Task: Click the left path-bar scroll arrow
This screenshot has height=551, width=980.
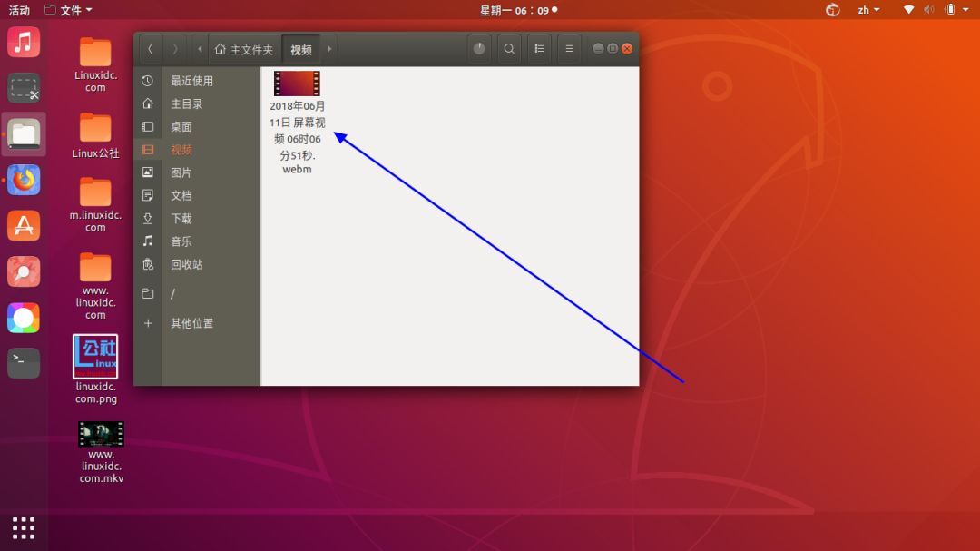Action: pyautogui.click(x=200, y=49)
